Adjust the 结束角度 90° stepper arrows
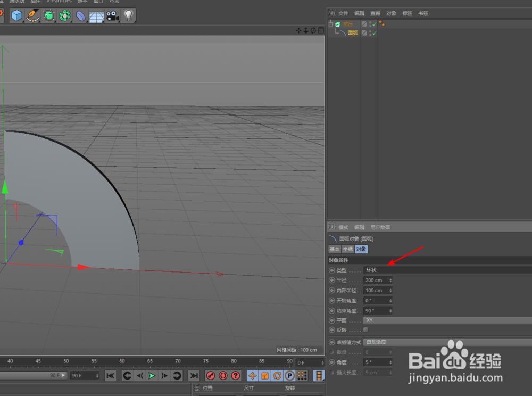532x396 pixels. pyautogui.click(x=390, y=311)
